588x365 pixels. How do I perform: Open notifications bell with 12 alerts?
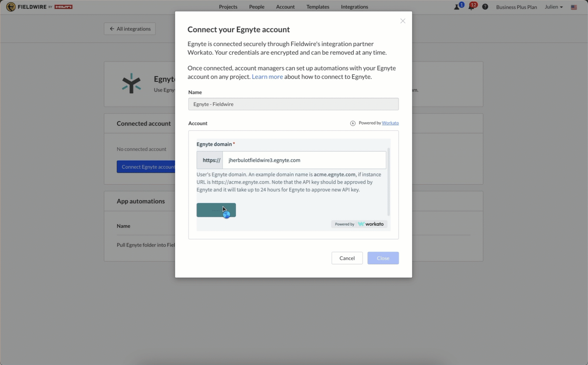[471, 7]
